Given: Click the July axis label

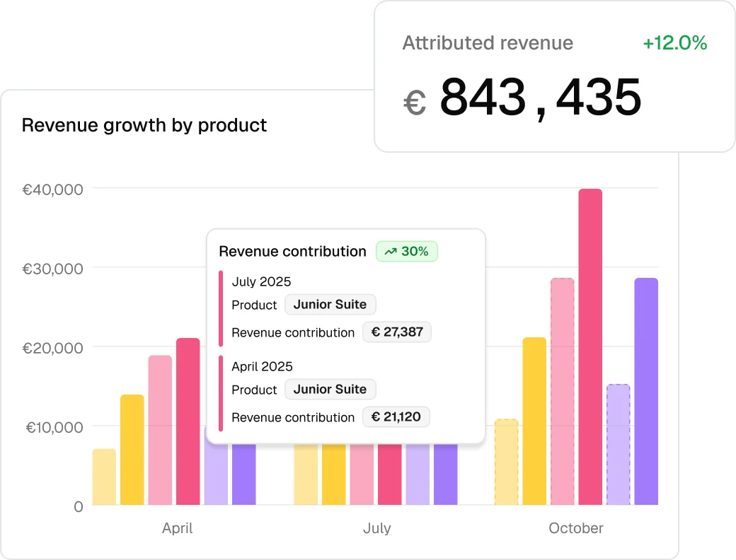Looking at the screenshot, I should [x=377, y=528].
